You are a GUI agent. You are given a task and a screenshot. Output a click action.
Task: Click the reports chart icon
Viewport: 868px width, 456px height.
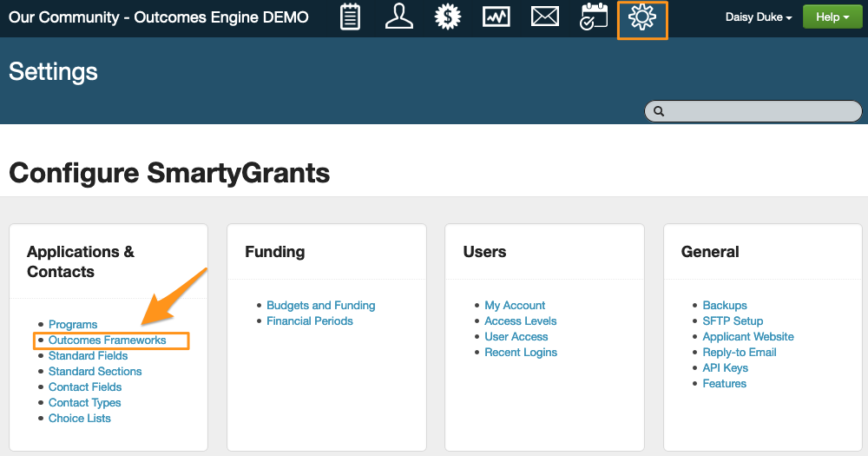(x=496, y=17)
